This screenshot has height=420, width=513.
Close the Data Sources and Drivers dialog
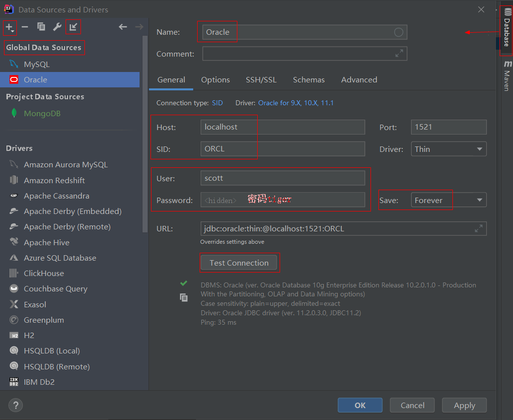point(481,9)
